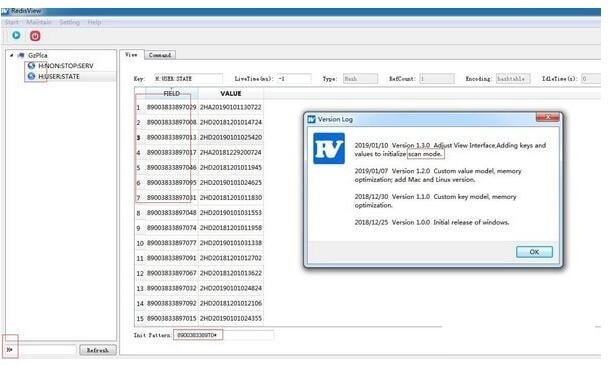Click the H:USER:STATE key icon
Image resolution: width=611 pixels, height=365 pixels.
(32, 76)
